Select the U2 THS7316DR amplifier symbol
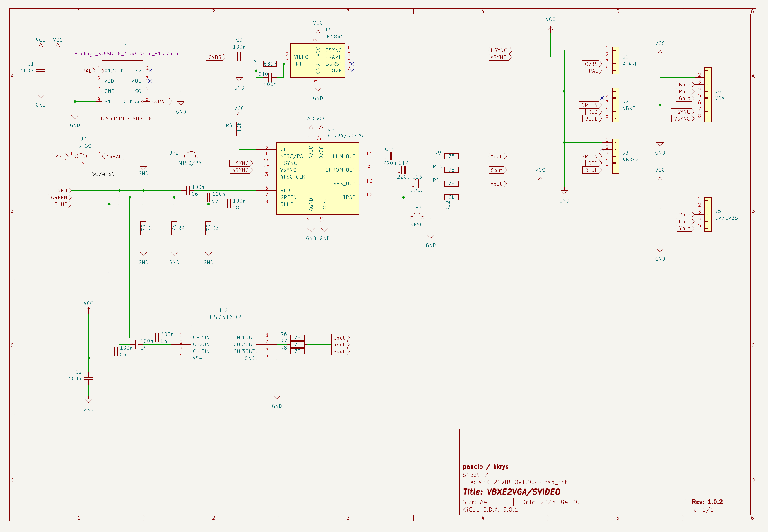 pos(223,348)
